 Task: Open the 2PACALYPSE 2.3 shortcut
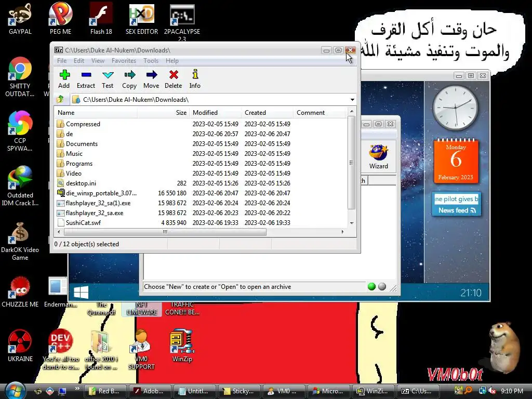tap(182, 22)
